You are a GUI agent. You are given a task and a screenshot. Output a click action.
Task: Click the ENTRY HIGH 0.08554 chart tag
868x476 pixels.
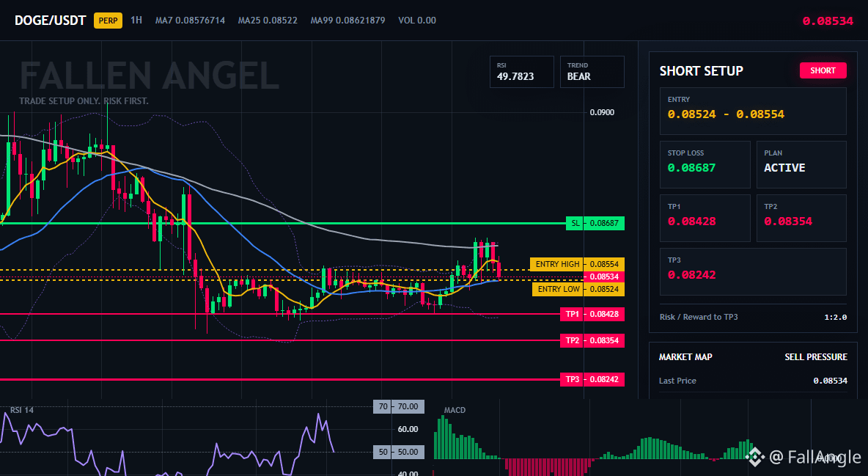577,264
